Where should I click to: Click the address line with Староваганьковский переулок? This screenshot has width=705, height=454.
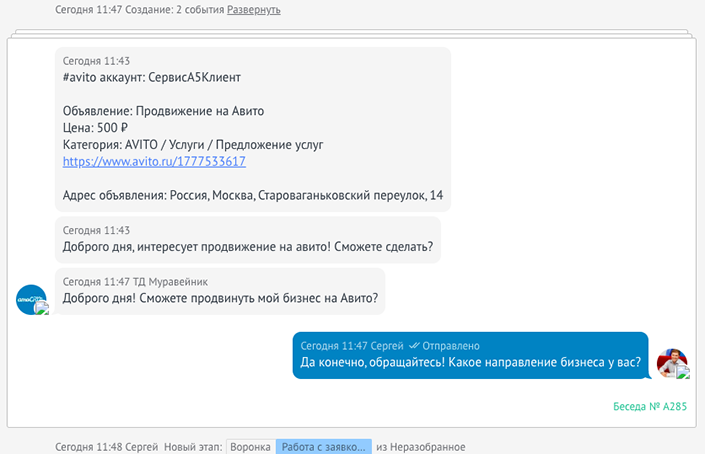(x=253, y=195)
